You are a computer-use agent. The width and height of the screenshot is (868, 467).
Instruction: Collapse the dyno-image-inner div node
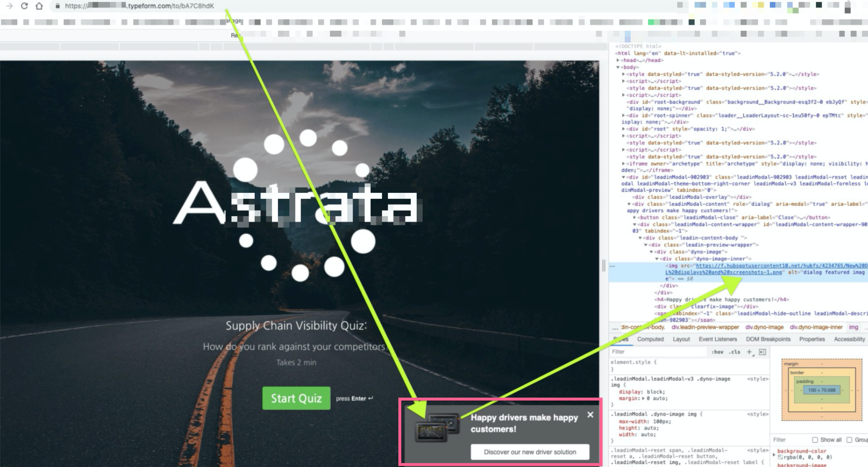pos(657,259)
